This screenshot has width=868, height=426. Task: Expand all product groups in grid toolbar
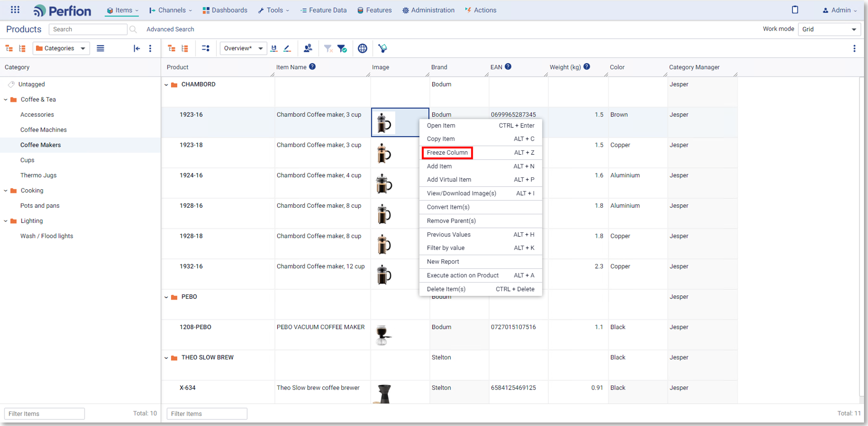click(172, 49)
